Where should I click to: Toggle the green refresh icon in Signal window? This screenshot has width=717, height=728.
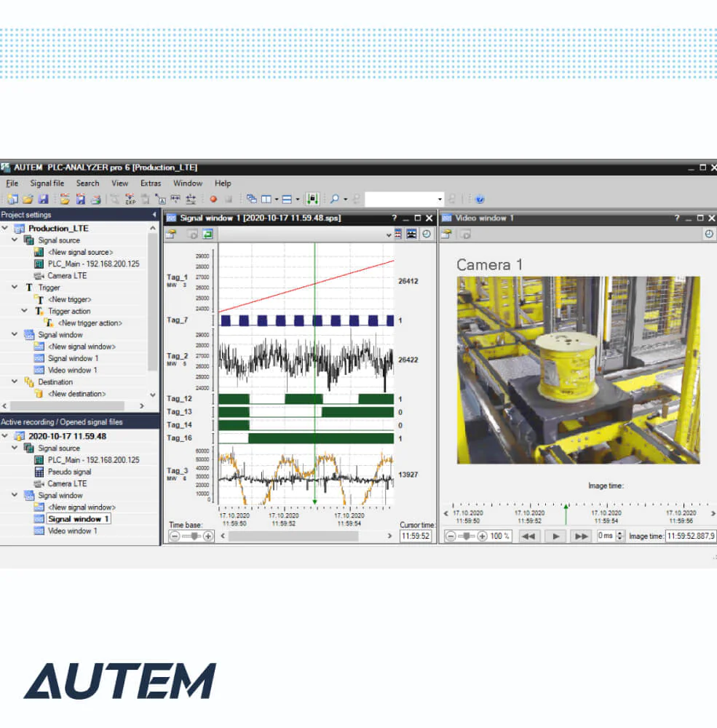(x=207, y=234)
